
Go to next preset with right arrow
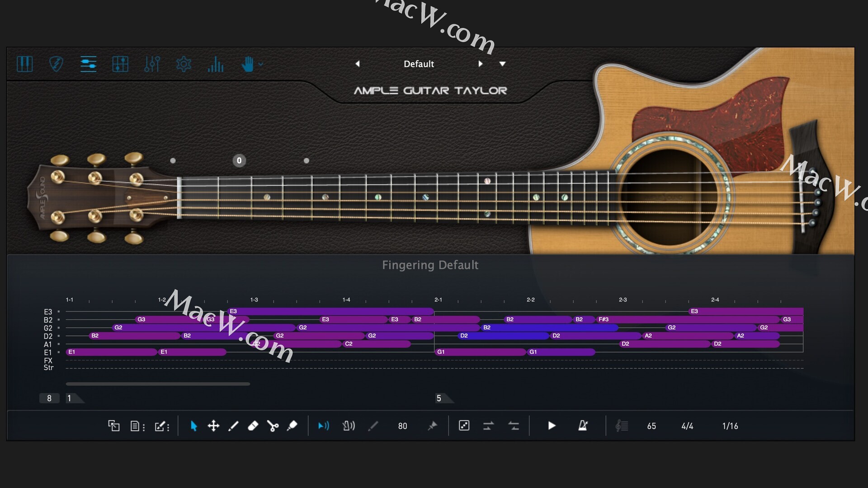pos(481,64)
